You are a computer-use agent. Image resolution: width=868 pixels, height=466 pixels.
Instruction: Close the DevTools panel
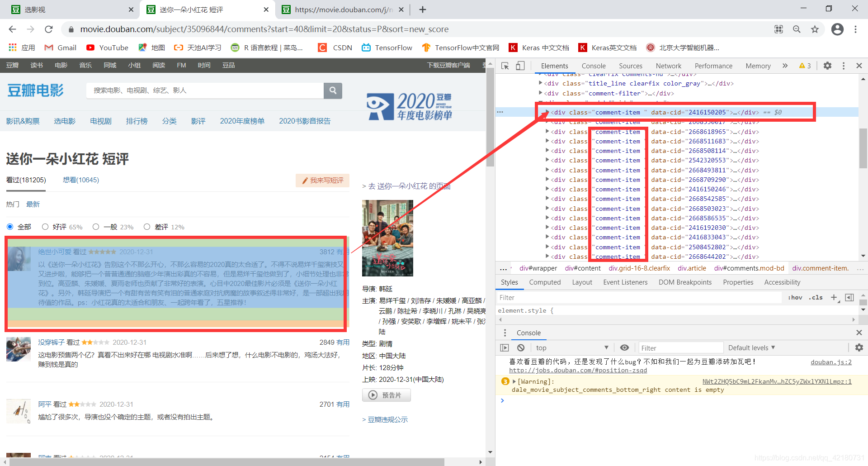click(859, 66)
